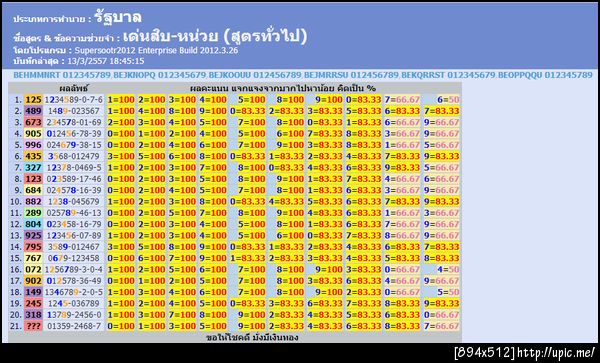Click digit pattern 0679-123458

tap(74, 258)
